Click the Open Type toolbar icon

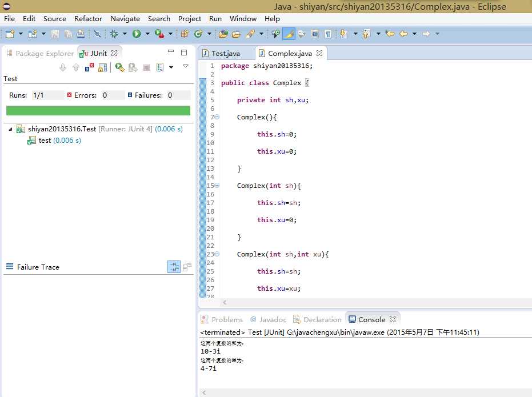click(x=223, y=34)
